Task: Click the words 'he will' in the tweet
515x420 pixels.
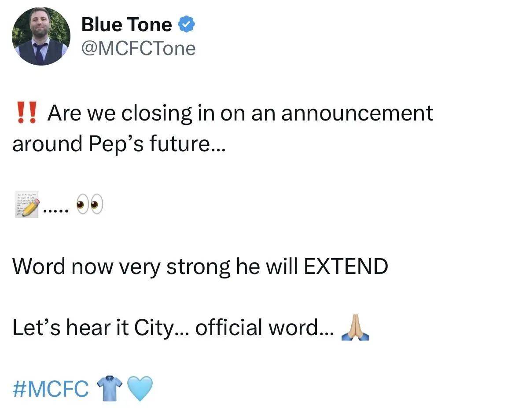Action: [267, 266]
